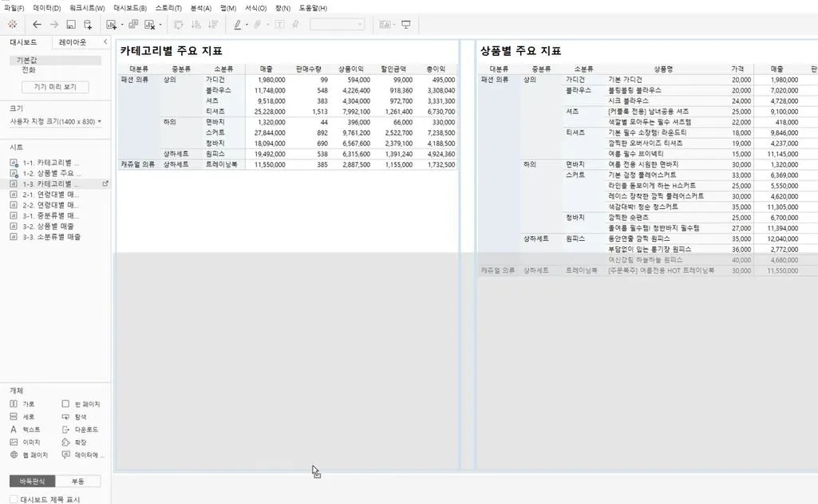Open new worksheet dropdown arrow

click(x=122, y=25)
